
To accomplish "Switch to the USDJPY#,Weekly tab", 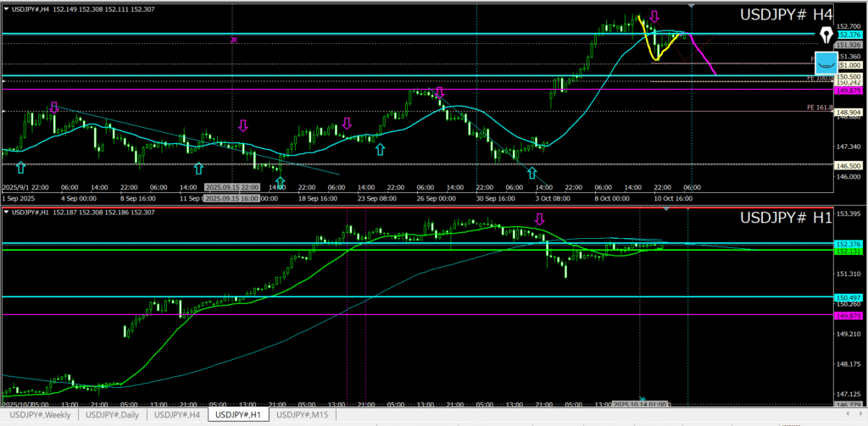I will click(x=40, y=415).
